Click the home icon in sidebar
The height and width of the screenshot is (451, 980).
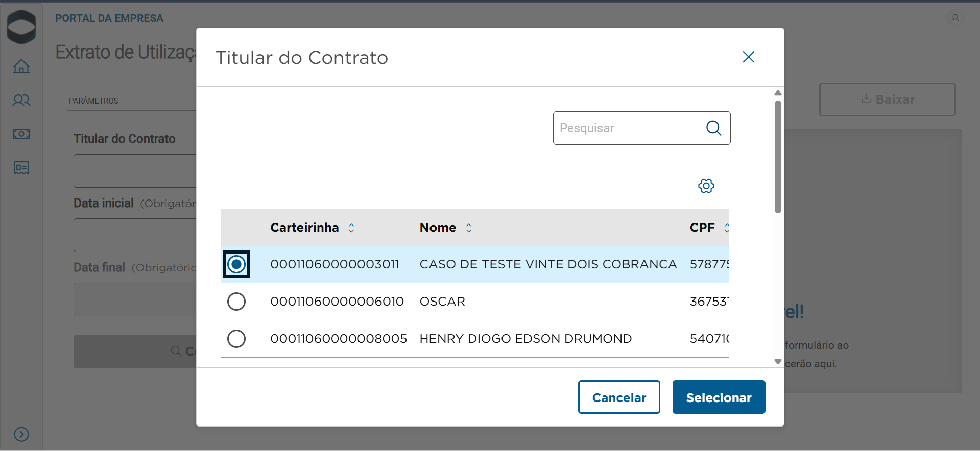[21, 66]
